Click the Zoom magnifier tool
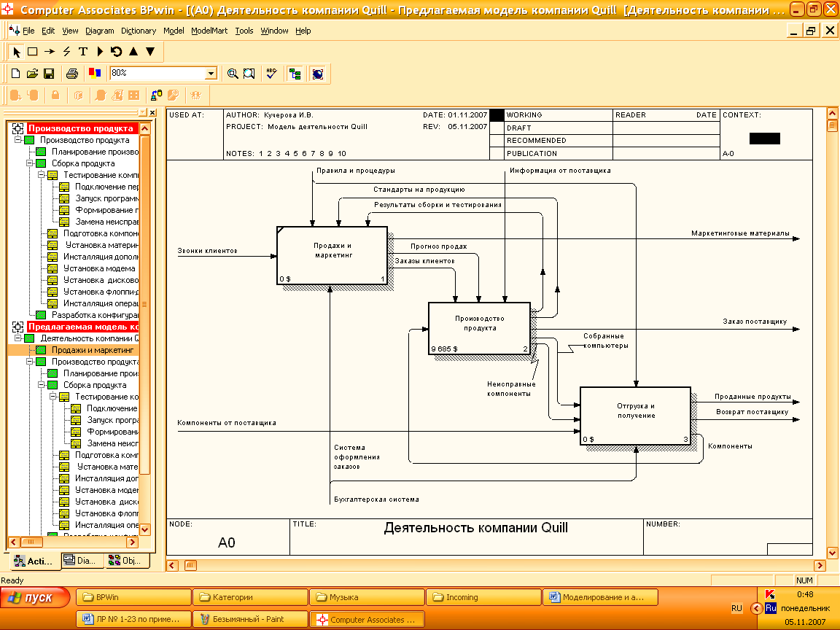Image resolution: width=840 pixels, height=630 pixels. tap(233, 74)
